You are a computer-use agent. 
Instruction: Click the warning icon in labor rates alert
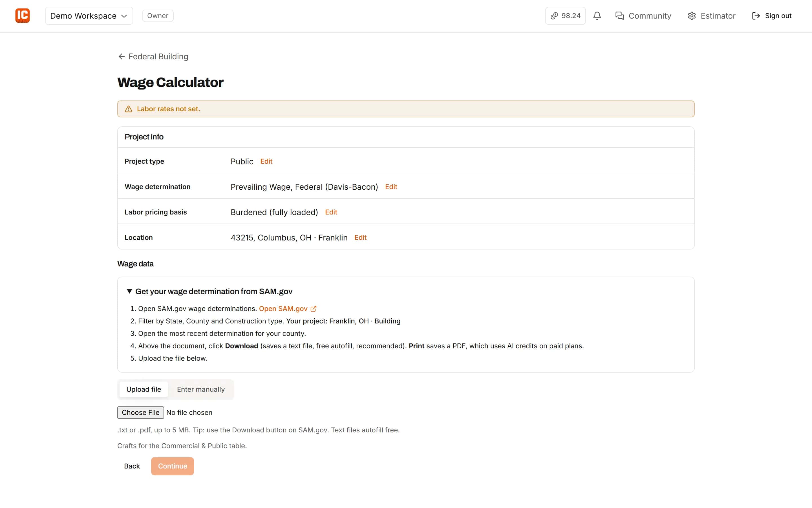129,109
